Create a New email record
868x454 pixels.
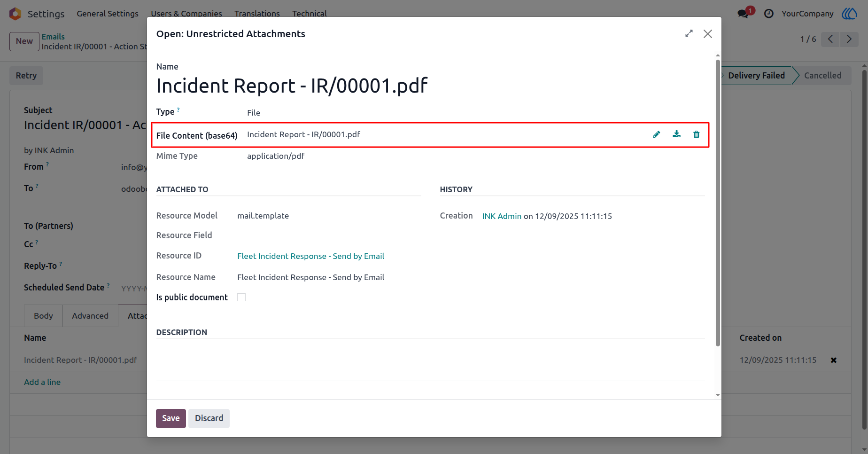(24, 41)
